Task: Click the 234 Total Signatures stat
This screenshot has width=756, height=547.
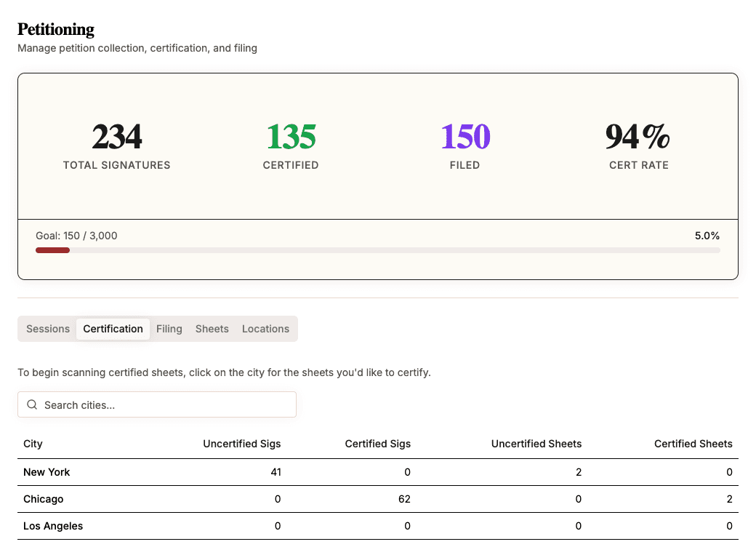Action: [x=117, y=146]
